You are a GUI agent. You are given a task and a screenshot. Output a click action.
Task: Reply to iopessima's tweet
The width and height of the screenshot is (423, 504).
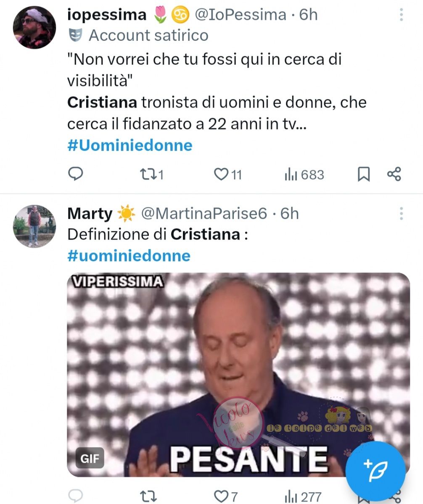click(75, 174)
